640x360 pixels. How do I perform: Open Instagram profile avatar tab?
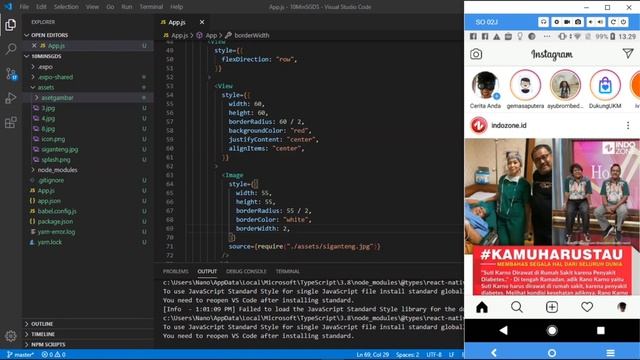click(x=622, y=307)
